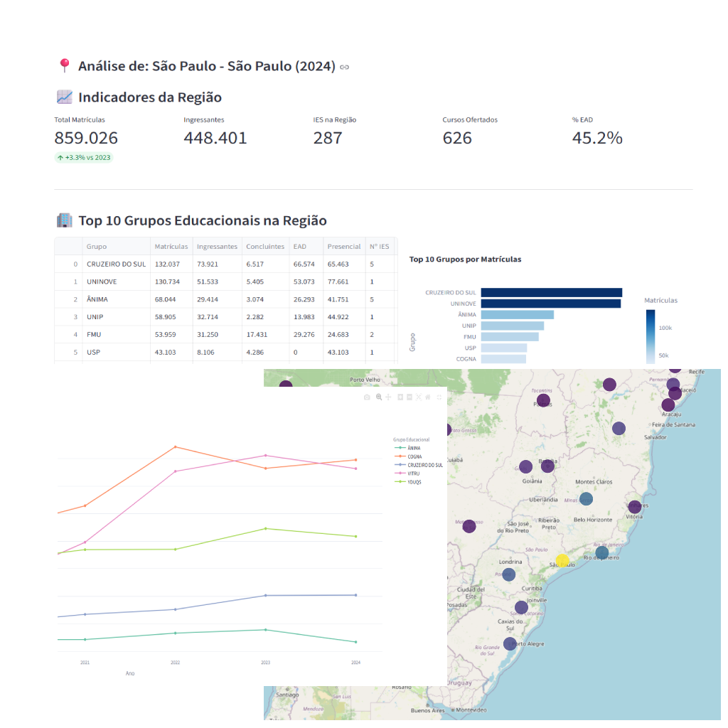Click VITRU line's 2023 data point
Image resolution: width=728 pixels, height=728 pixels.
pyautogui.click(x=266, y=456)
